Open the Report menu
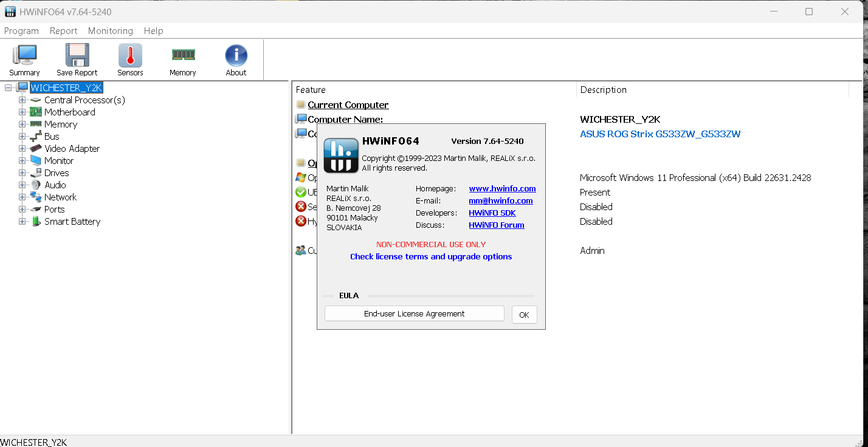The height and width of the screenshot is (447, 868). (63, 31)
